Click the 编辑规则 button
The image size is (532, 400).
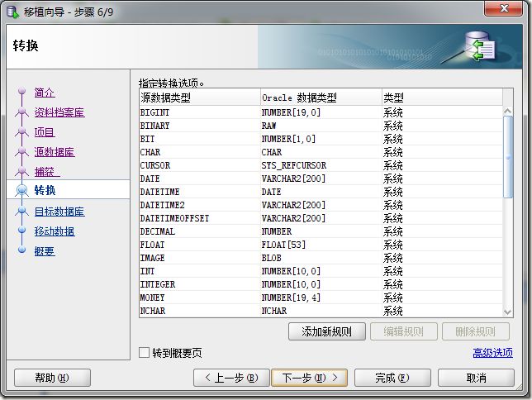(x=403, y=331)
